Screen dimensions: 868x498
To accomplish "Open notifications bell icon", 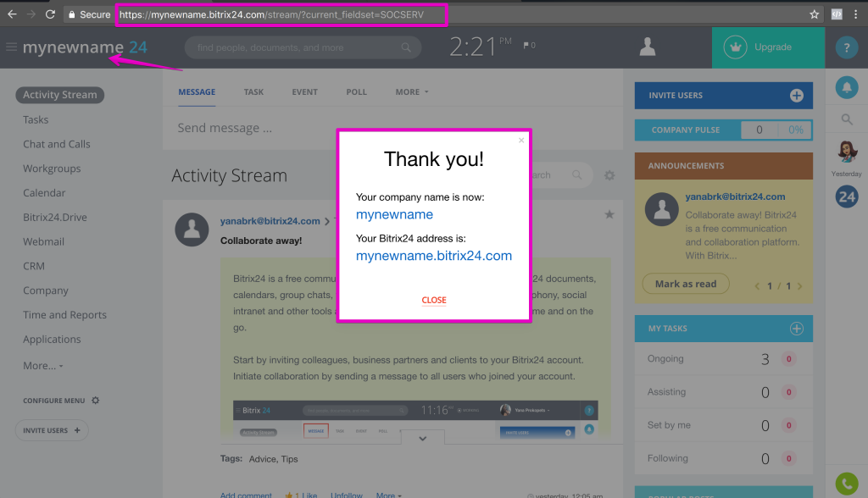I will point(847,87).
